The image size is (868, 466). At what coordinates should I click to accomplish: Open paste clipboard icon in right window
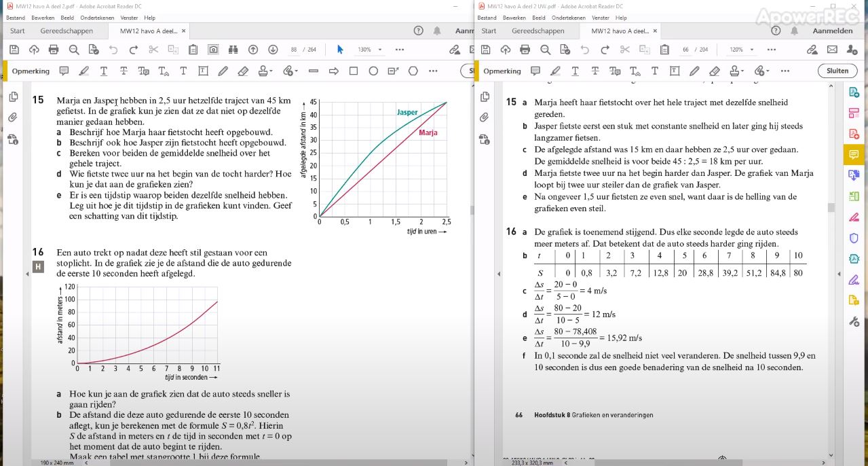click(x=664, y=50)
